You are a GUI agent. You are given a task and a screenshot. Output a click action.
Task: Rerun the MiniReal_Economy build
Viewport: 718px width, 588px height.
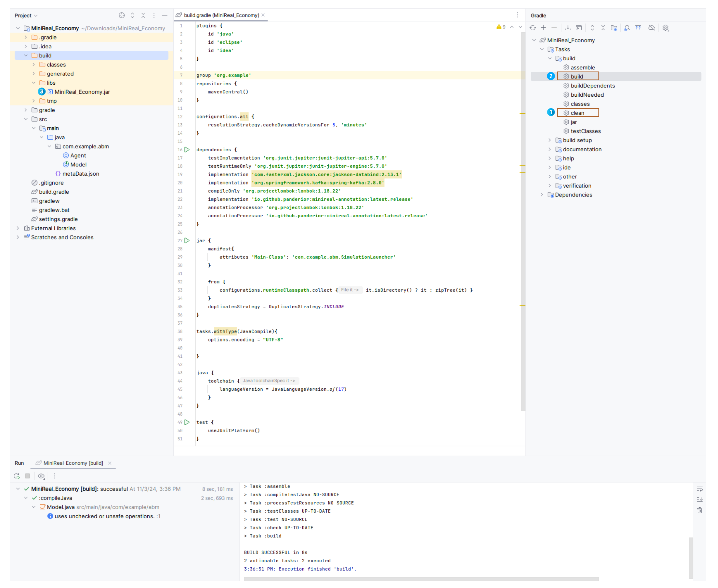pos(17,476)
